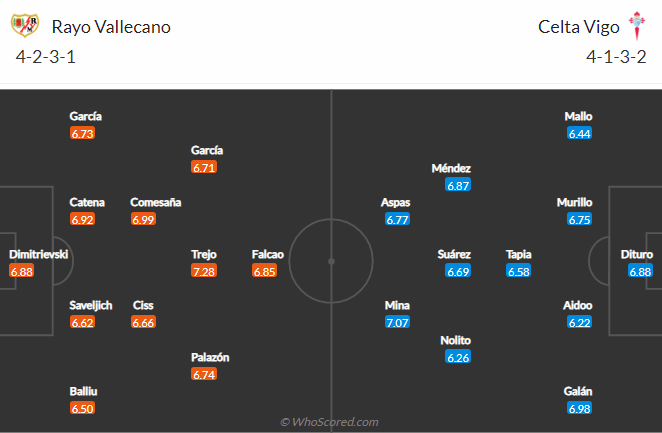This screenshot has width=662, height=433.
Task: Open Galán's 6.98 rating badge
Action: pyautogui.click(x=580, y=409)
